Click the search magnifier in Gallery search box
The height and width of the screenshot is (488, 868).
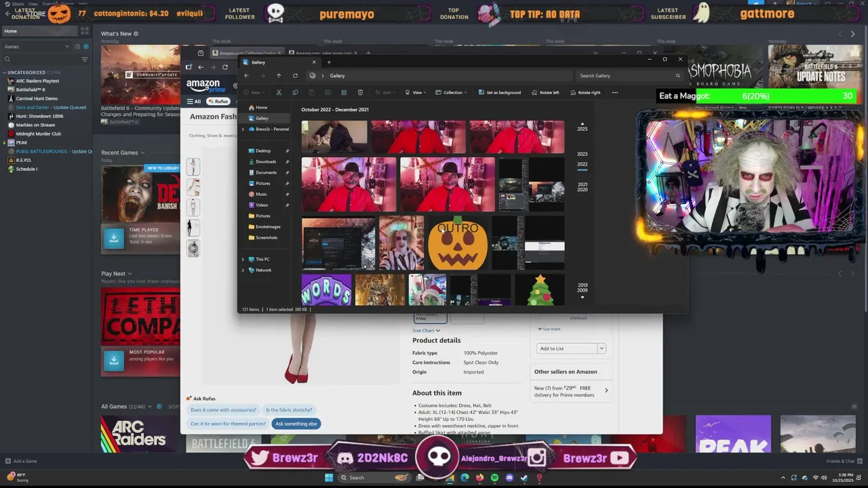pos(677,76)
